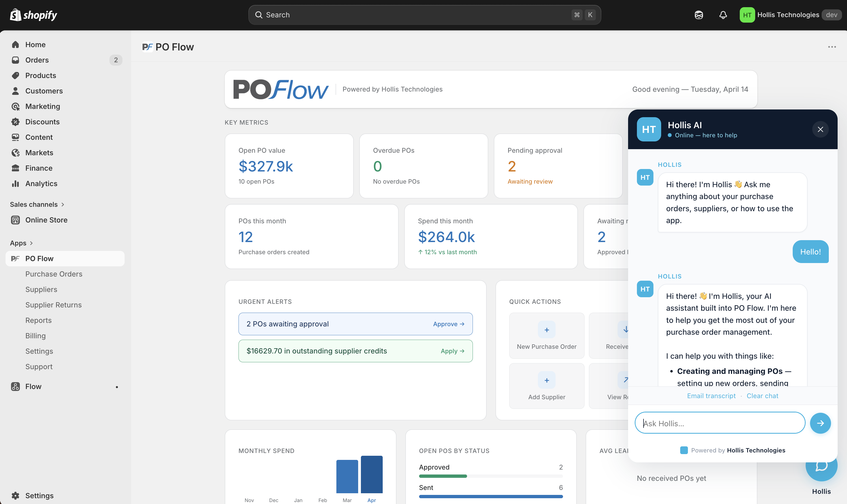Click the notifications bell icon
This screenshot has height=504, width=847.
723,15
